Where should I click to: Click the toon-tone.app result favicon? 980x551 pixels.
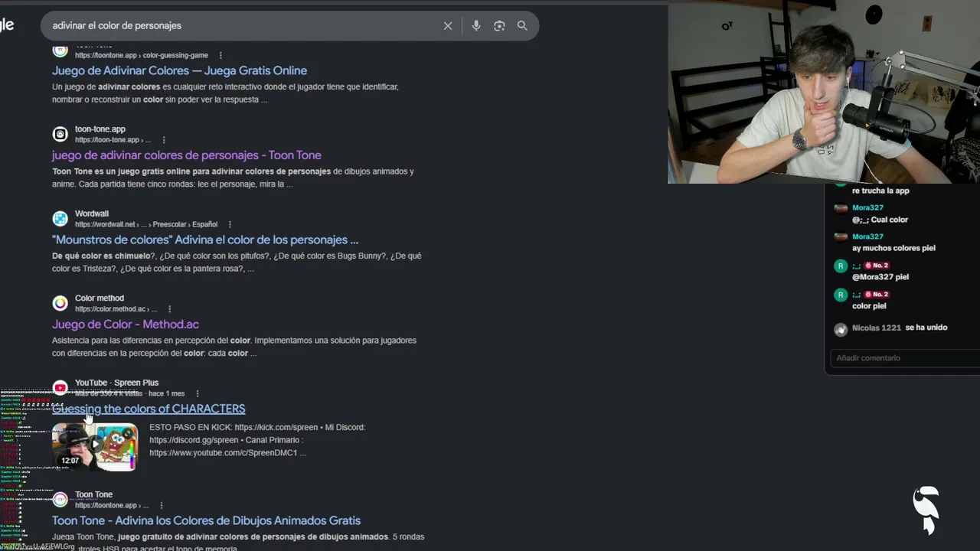(x=60, y=135)
